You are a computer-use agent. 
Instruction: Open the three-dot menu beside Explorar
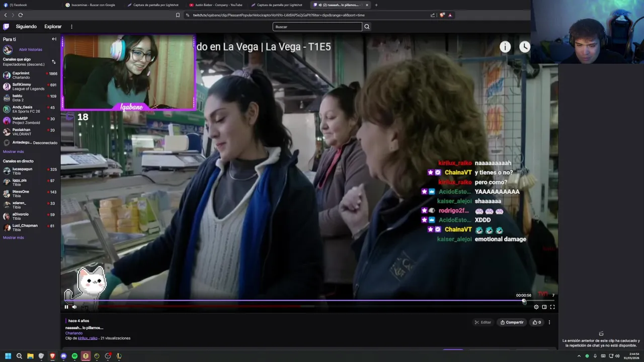71,27
